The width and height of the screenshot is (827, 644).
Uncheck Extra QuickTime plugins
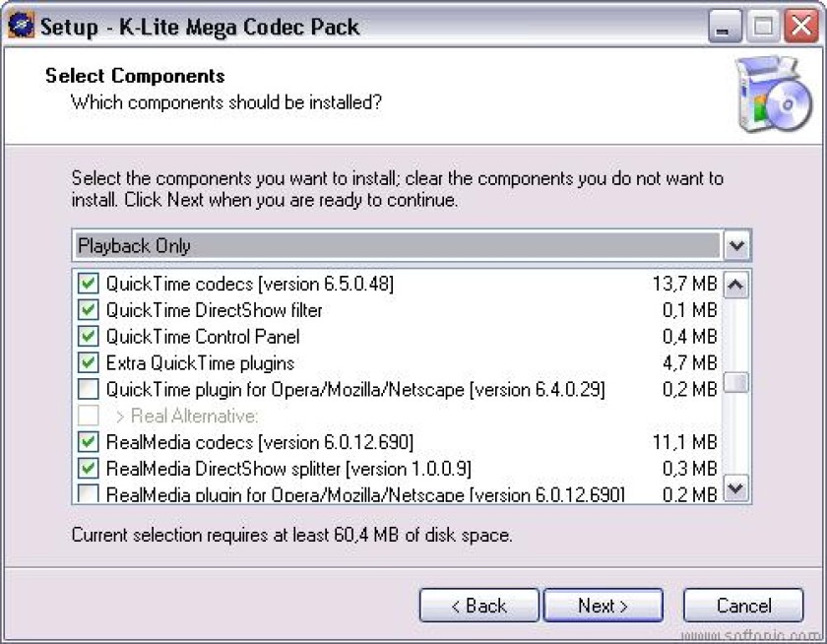(x=88, y=363)
